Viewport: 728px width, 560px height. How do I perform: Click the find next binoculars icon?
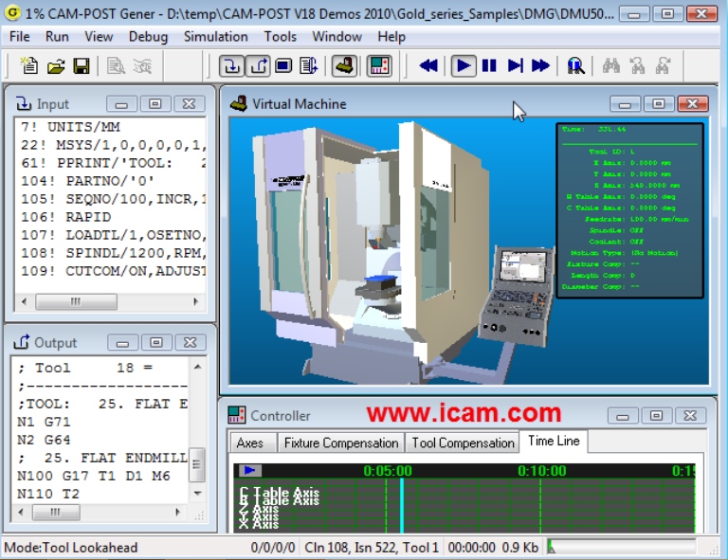[663, 66]
